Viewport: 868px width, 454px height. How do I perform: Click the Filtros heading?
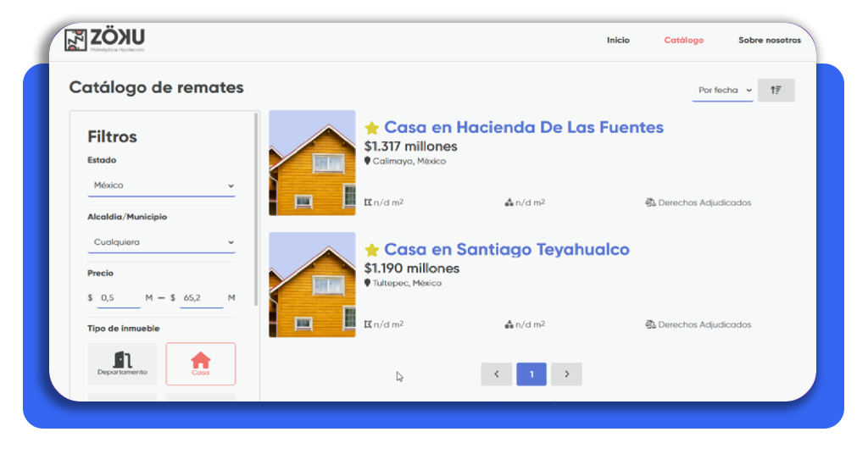112,136
